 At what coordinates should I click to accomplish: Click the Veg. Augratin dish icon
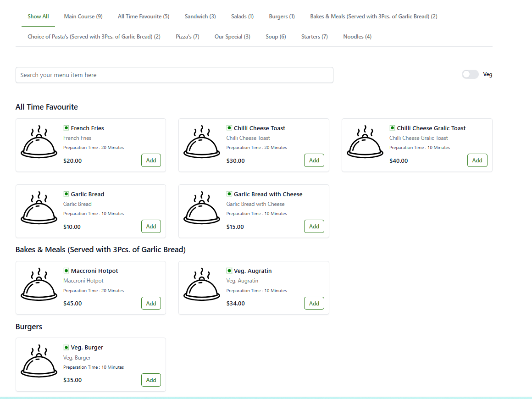(x=202, y=284)
